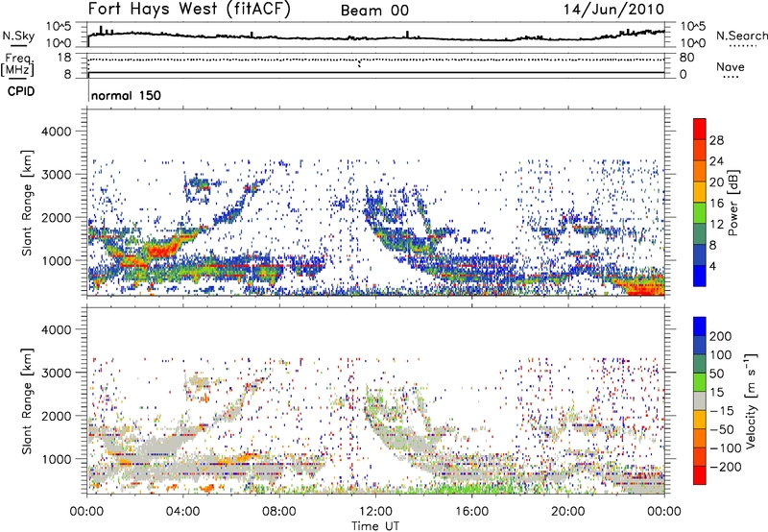The image size is (768, 532).
Task: Click the strong red echo at power panel's right edge
Action: [646, 286]
